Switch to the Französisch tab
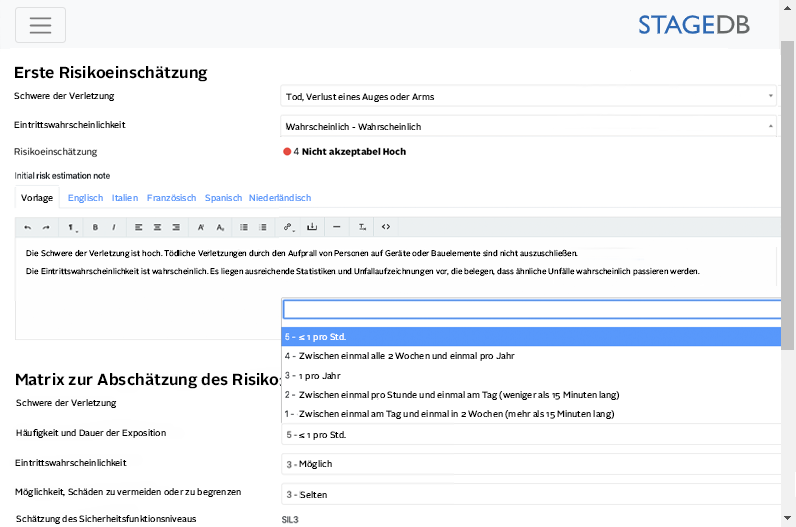The image size is (796, 527). coord(171,198)
